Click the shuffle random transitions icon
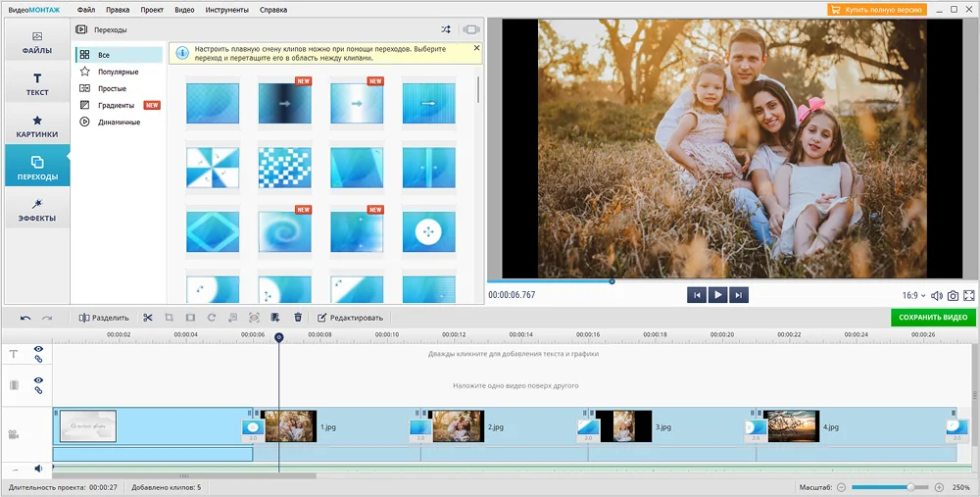 point(447,29)
